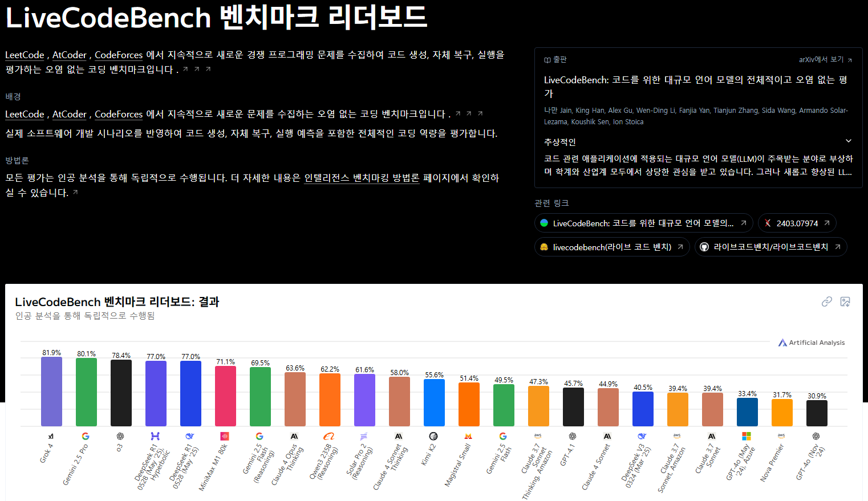This screenshot has height=501, width=868.
Task: Click the Google logo above Gemini 2.5 Flash (Reasoning)
Action: (259, 436)
